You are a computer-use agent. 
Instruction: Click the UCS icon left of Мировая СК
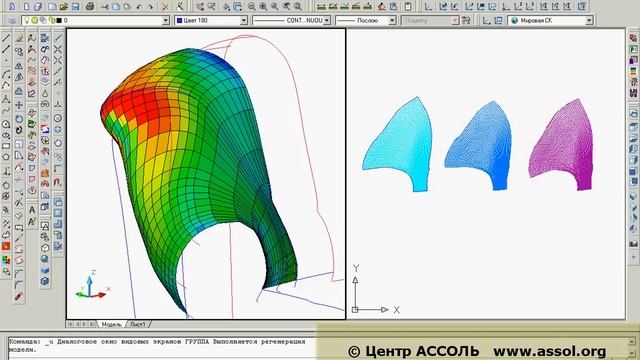[x=498, y=20]
